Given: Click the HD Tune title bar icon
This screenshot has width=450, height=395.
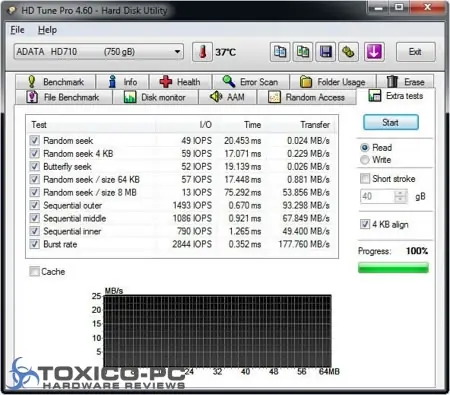Looking at the screenshot, I should (12, 10).
